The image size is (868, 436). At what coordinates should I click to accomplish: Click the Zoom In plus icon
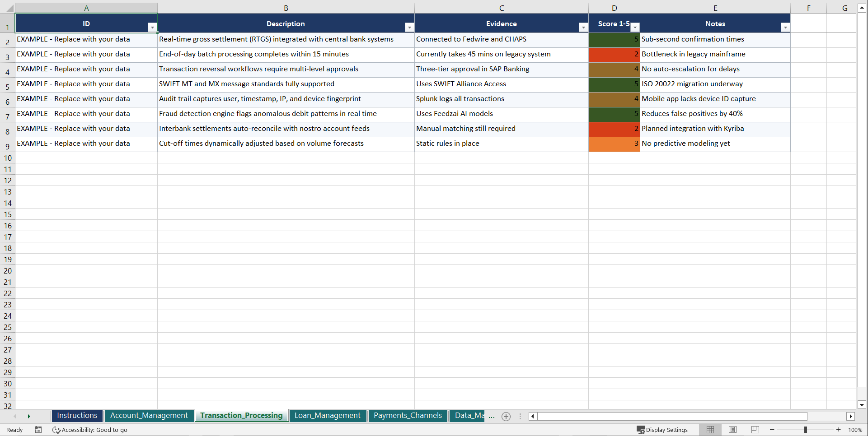[x=838, y=430]
